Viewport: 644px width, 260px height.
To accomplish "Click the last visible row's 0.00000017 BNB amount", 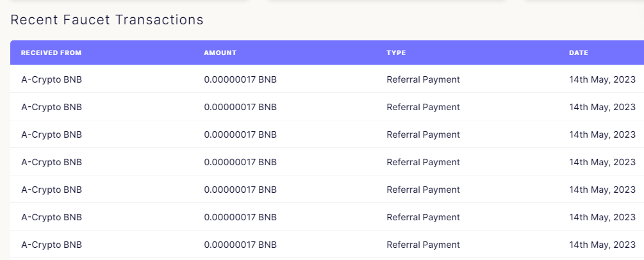I will (x=240, y=245).
